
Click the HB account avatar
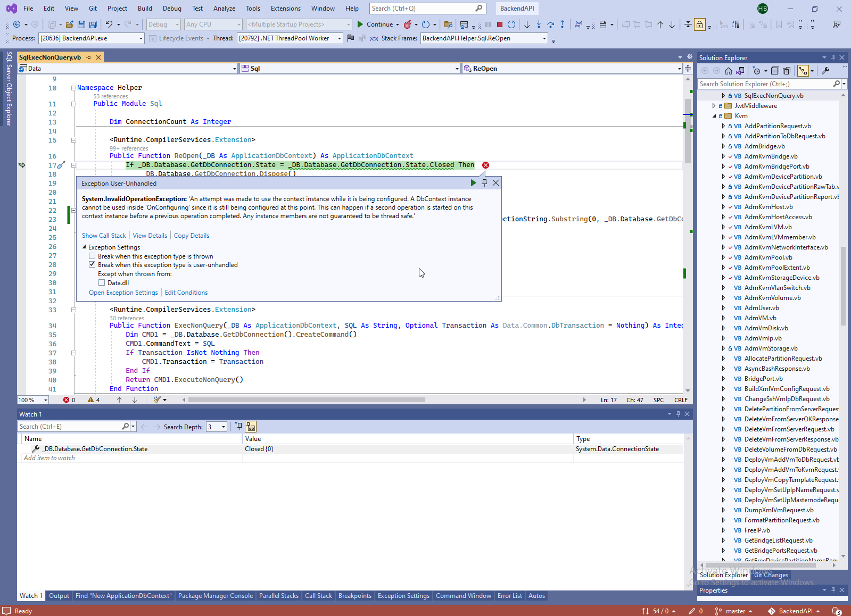point(762,9)
